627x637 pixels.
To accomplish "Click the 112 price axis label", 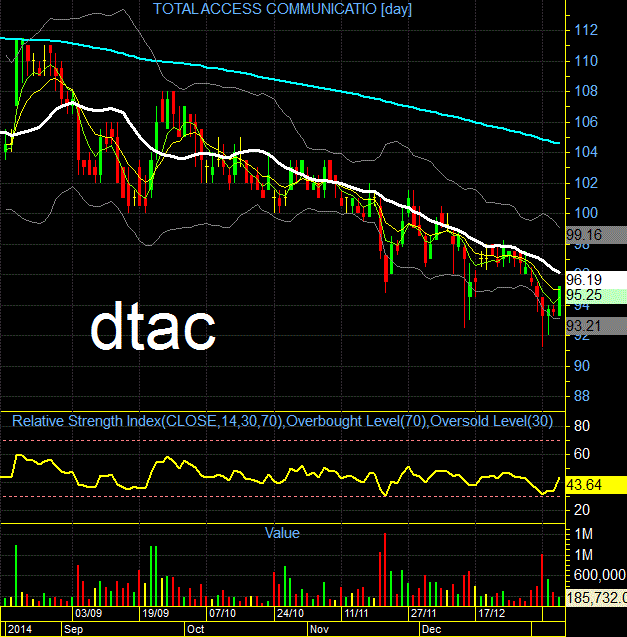I will pos(586,30).
